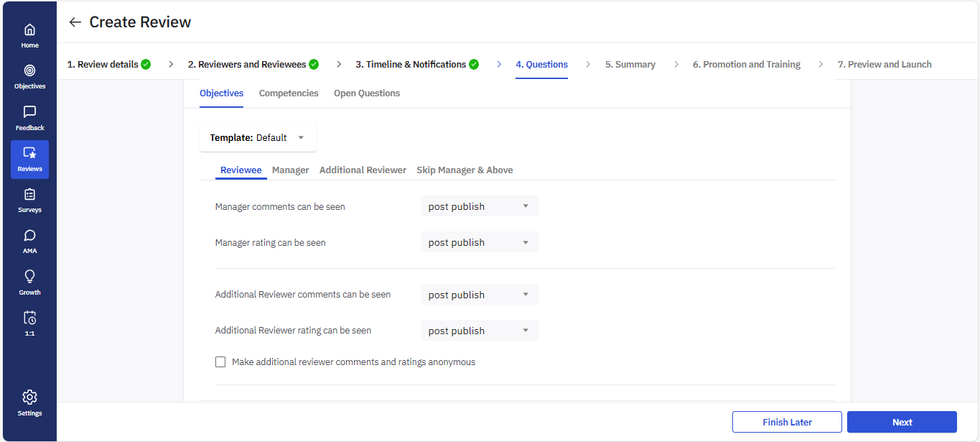Image resolution: width=980 pixels, height=442 pixels.
Task: Expand the Template Default dropdown
Action: [258, 137]
